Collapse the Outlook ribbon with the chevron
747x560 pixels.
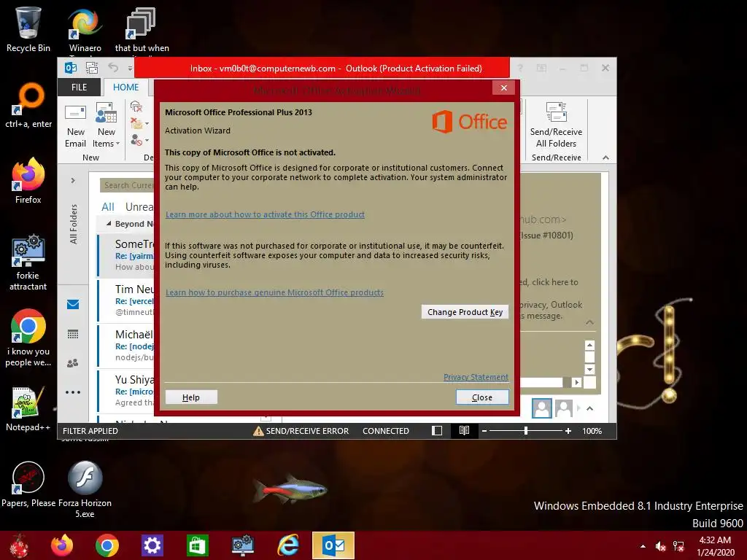(x=605, y=157)
